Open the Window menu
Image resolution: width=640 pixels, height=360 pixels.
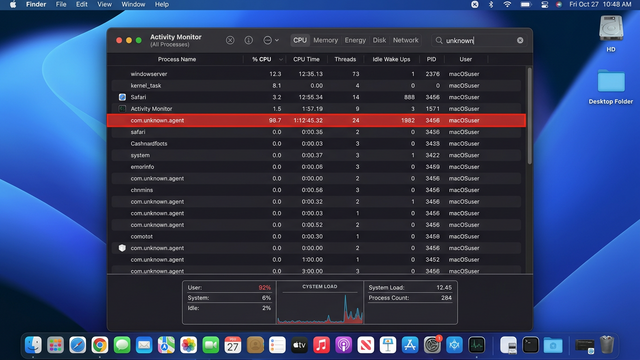pyautogui.click(x=133, y=4)
